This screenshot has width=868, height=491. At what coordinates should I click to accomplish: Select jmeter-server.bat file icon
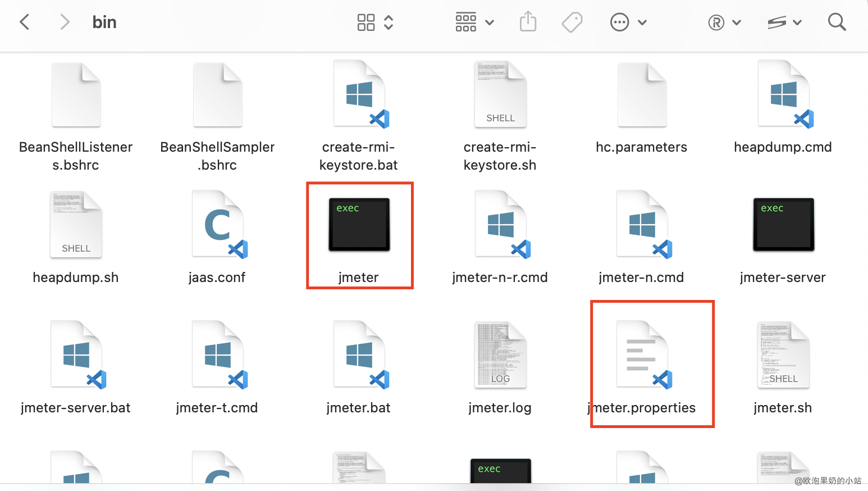click(78, 355)
